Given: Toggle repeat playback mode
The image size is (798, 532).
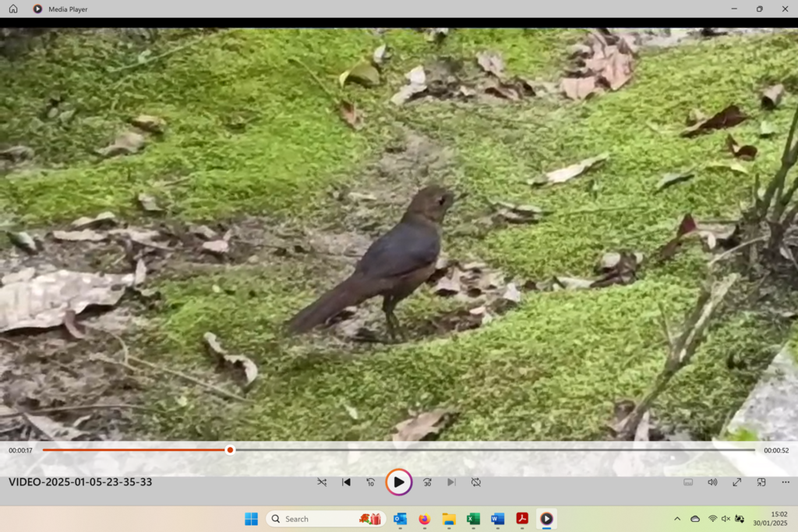Looking at the screenshot, I should pos(476,482).
